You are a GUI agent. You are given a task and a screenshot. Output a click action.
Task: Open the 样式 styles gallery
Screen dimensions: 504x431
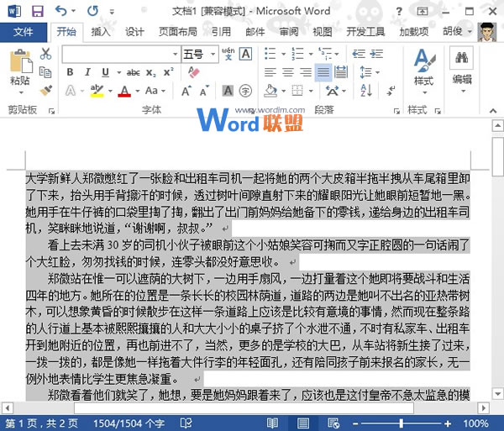pyautogui.click(x=424, y=71)
